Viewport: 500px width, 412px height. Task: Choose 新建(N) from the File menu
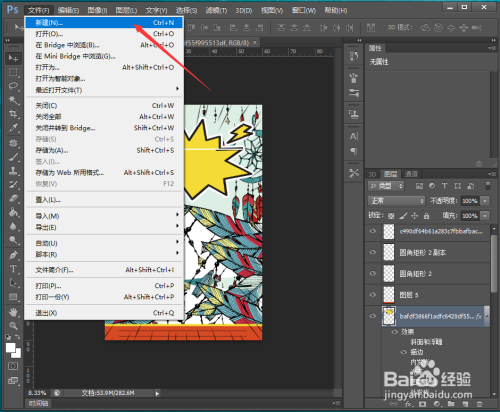[x=105, y=23]
